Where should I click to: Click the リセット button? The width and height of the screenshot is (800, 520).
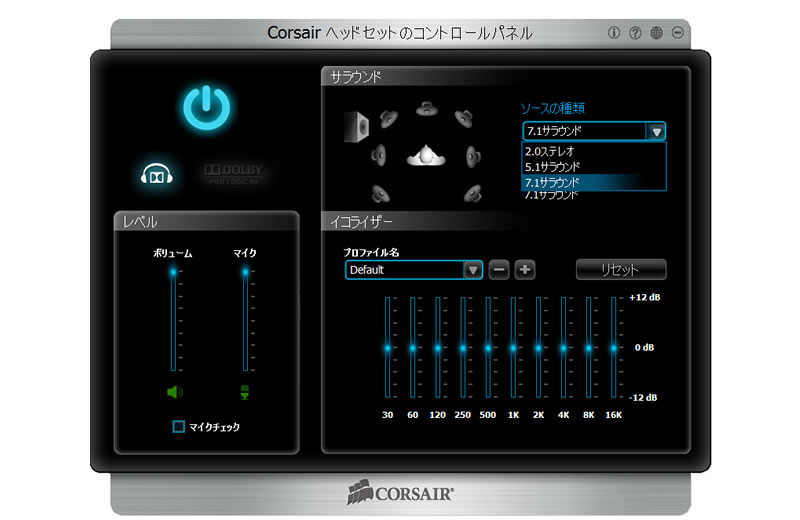[x=621, y=269]
